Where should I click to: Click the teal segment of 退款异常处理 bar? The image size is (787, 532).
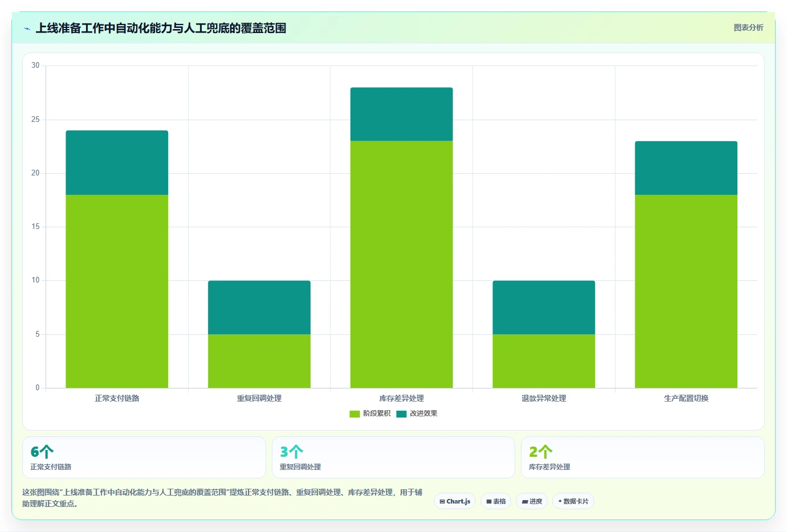[544, 308]
